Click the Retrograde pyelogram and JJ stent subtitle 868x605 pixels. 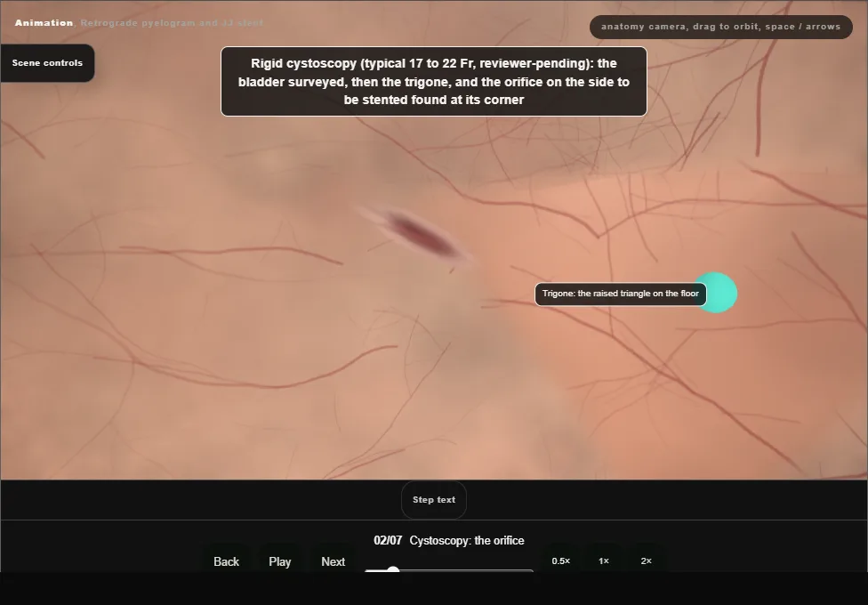[173, 23]
